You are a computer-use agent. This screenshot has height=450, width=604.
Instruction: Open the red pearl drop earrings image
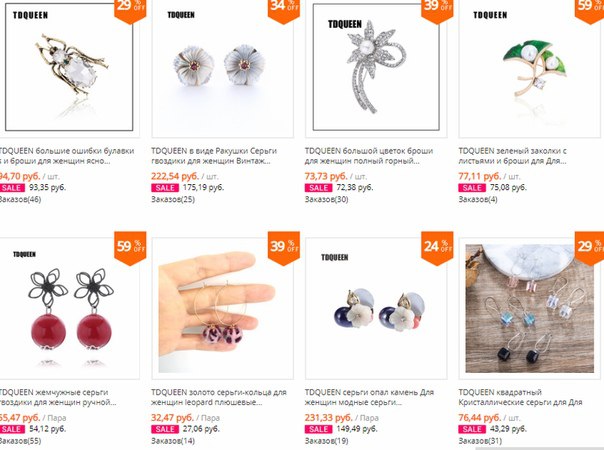pos(69,308)
